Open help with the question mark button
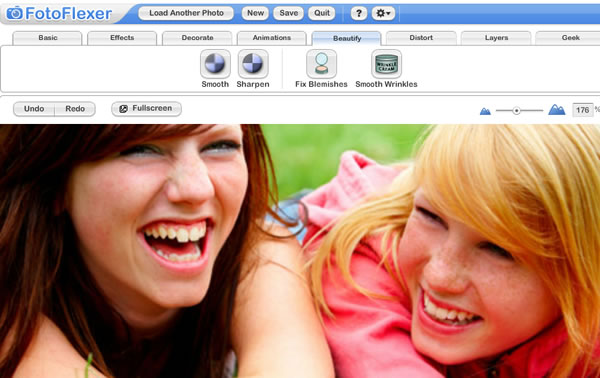This screenshot has height=378, width=600. click(x=359, y=13)
